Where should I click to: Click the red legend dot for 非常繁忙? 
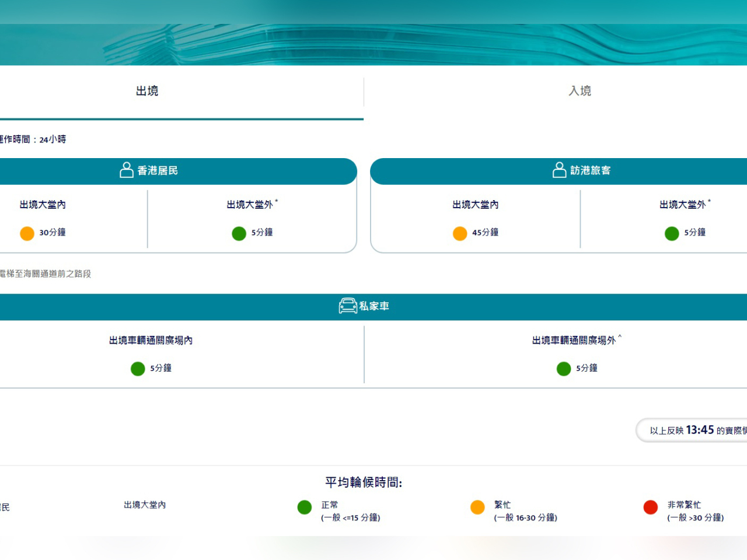(x=651, y=508)
